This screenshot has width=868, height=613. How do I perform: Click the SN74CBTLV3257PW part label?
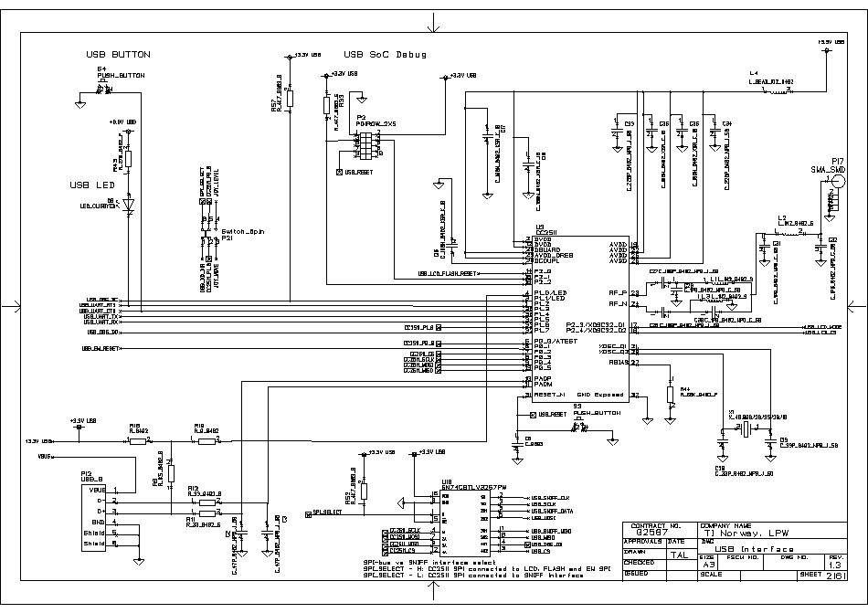tap(473, 488)
